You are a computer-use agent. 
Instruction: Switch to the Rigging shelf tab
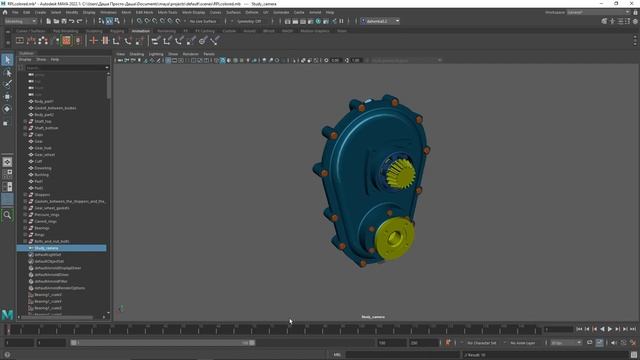tap(117, 31)
